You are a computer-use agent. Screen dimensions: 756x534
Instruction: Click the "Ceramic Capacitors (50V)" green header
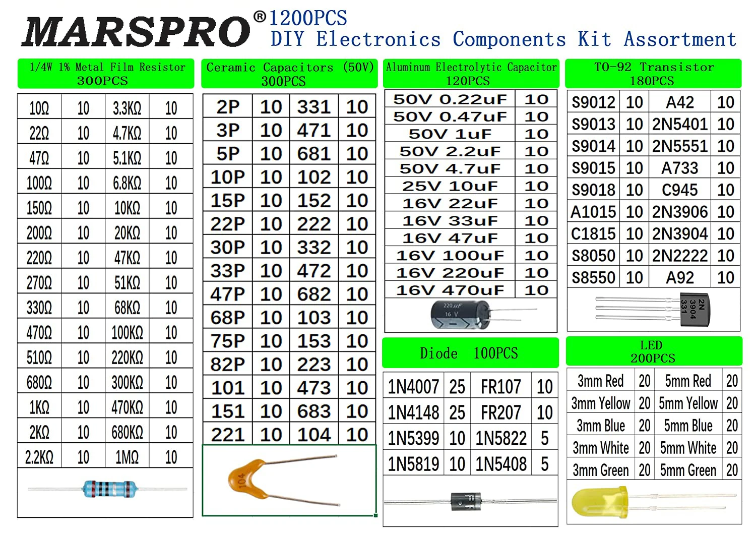[289, 74]
